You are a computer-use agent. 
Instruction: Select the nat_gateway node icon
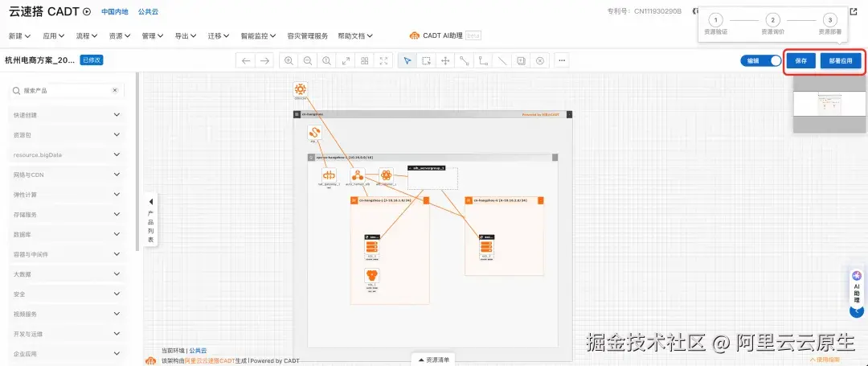[329, 175]
